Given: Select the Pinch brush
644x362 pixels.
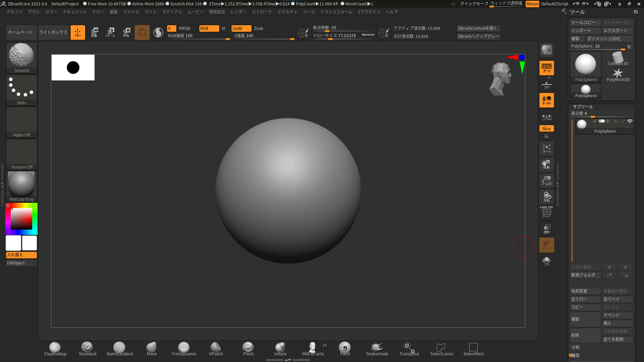Looking at the screenshot, I should point(248,349).
